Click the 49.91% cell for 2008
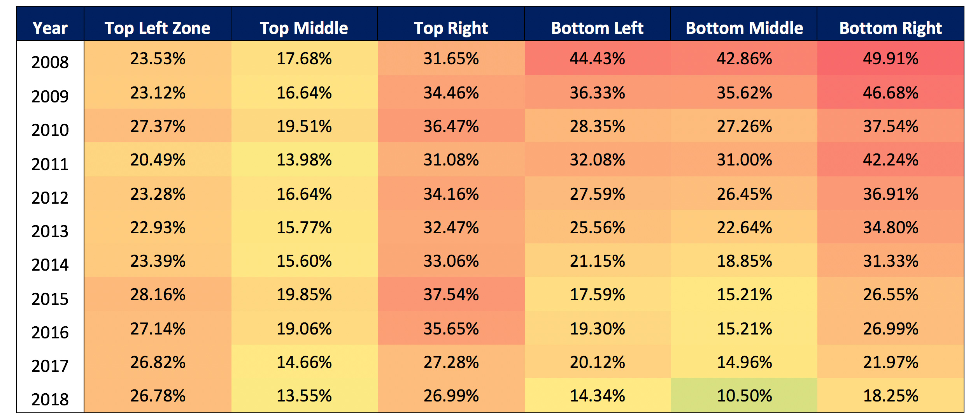The image size is (980, 419). [890, 58]
